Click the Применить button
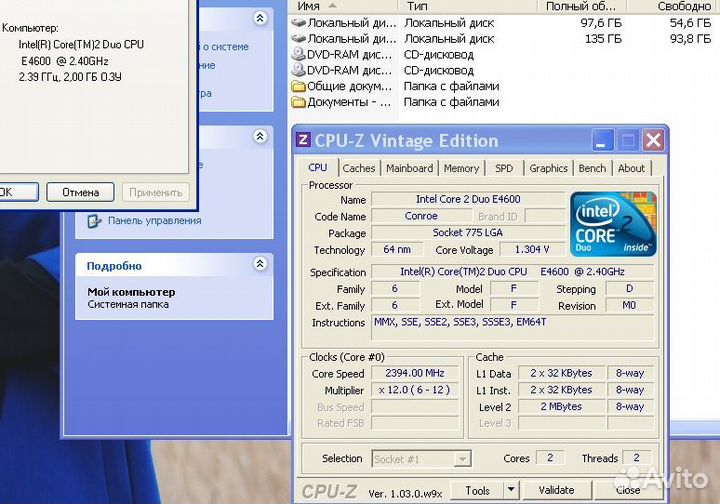 click(x=156, y=192)
